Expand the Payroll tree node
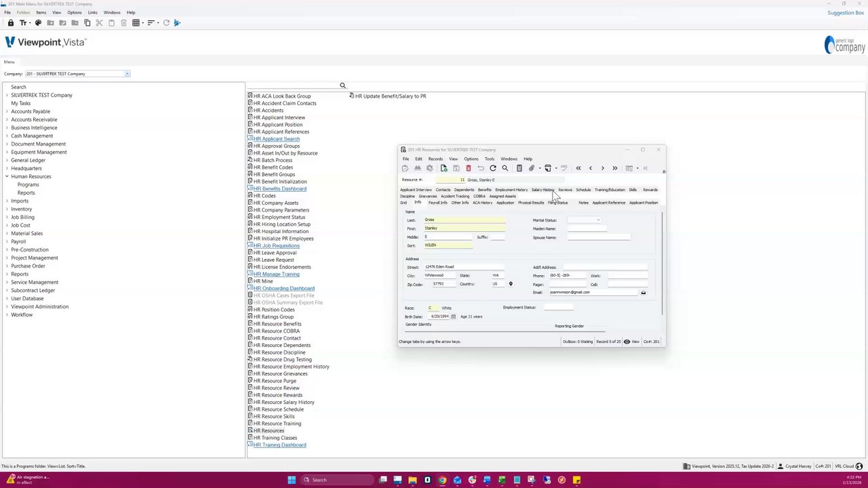Image resolution: width=868 pixels, height=488 pixels. pos(7,241)
